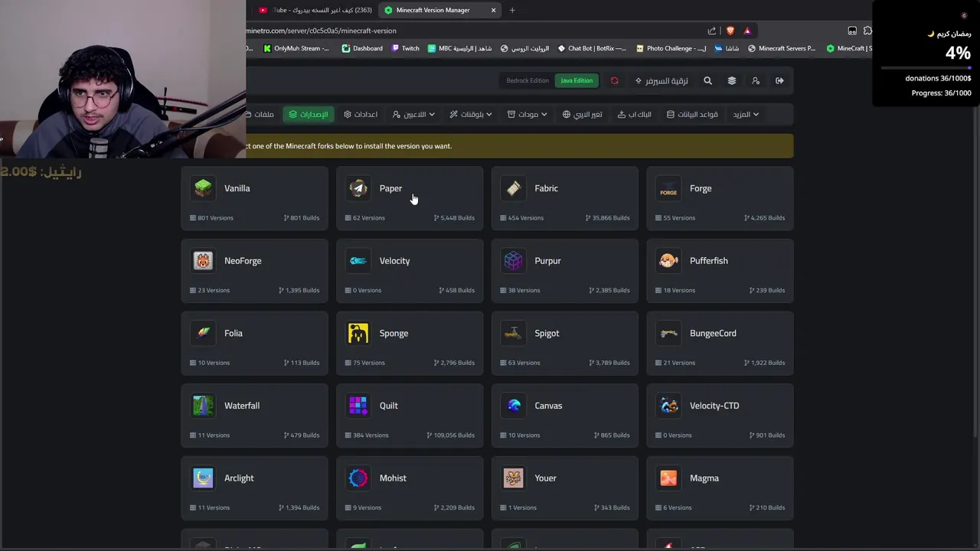Click the Canvas icon

tap(514, 406)
